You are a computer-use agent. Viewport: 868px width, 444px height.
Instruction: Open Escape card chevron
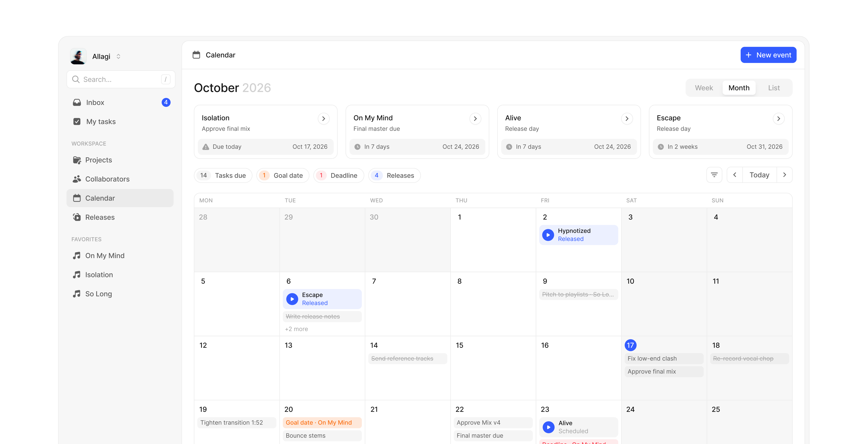[778, 119]
